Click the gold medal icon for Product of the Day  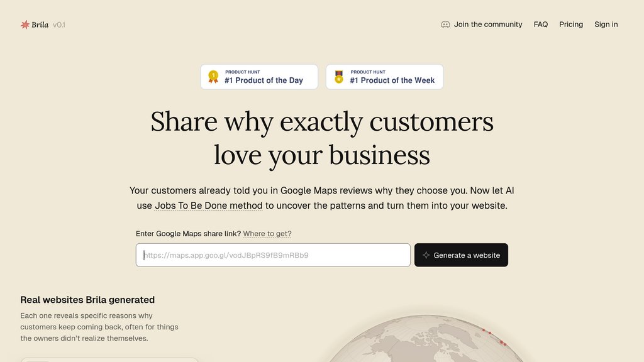coord(213,77)
